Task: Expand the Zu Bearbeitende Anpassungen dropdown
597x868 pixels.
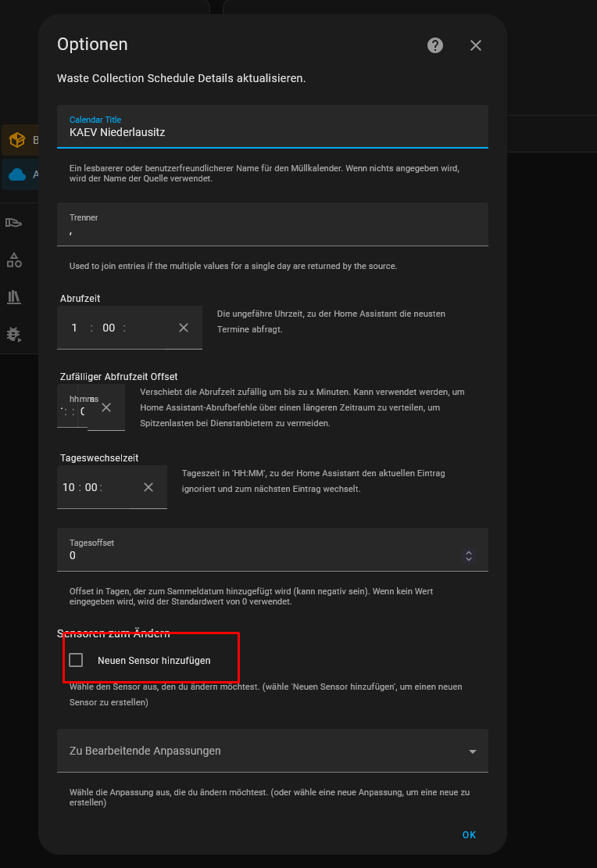Action: pos(272,751)
